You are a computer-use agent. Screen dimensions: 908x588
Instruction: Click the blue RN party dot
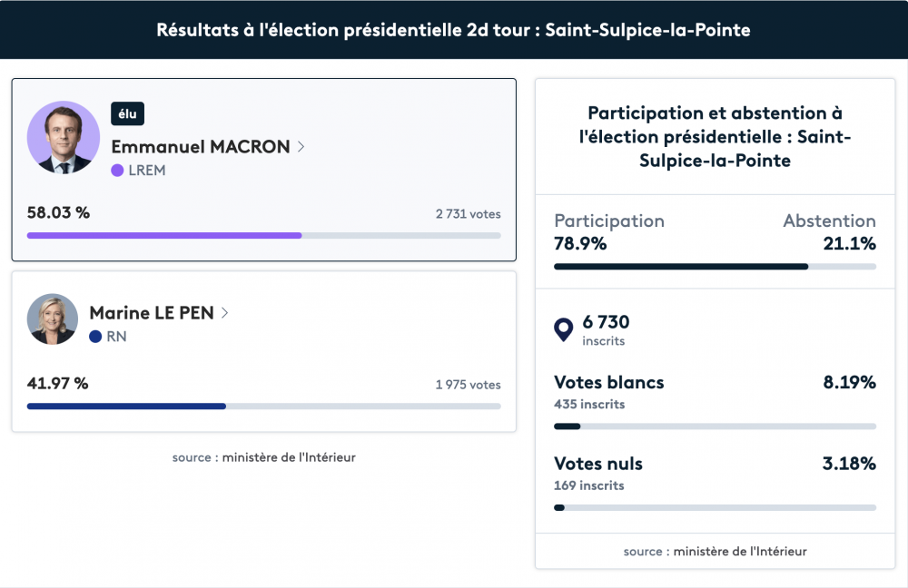95,337
